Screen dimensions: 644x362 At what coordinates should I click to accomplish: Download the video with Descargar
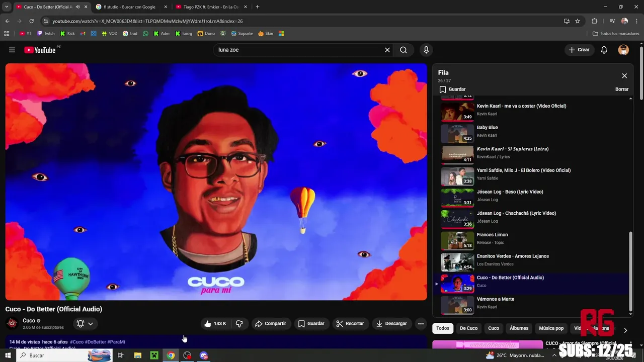[x=392, y=324]
